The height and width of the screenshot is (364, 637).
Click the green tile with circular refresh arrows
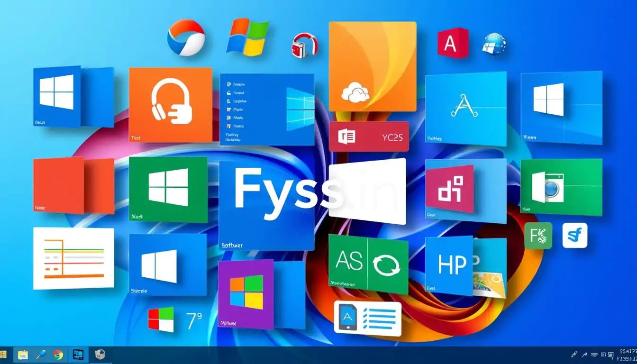tap(388, 266)
